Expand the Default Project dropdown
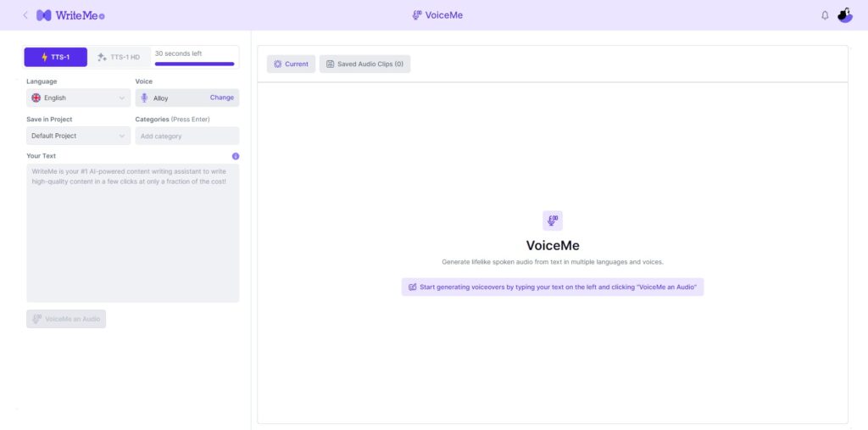The width and height of the screenshot is (868, 430). (x=78, y=136)
